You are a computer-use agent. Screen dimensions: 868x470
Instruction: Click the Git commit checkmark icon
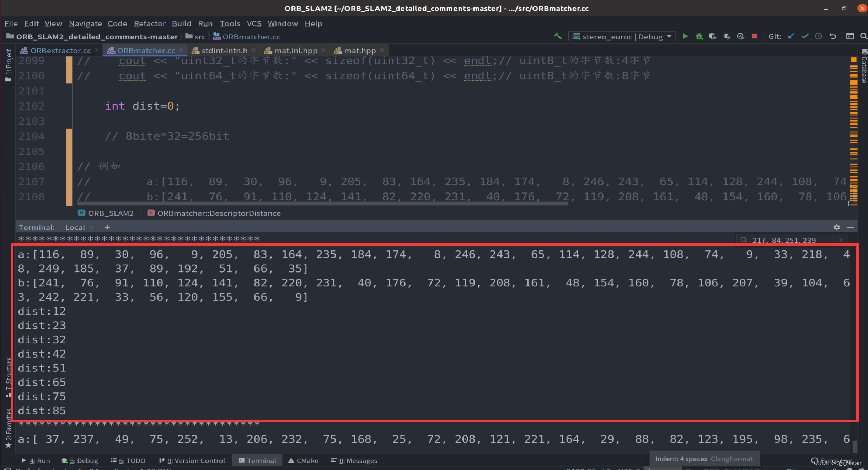click(805, 37)
